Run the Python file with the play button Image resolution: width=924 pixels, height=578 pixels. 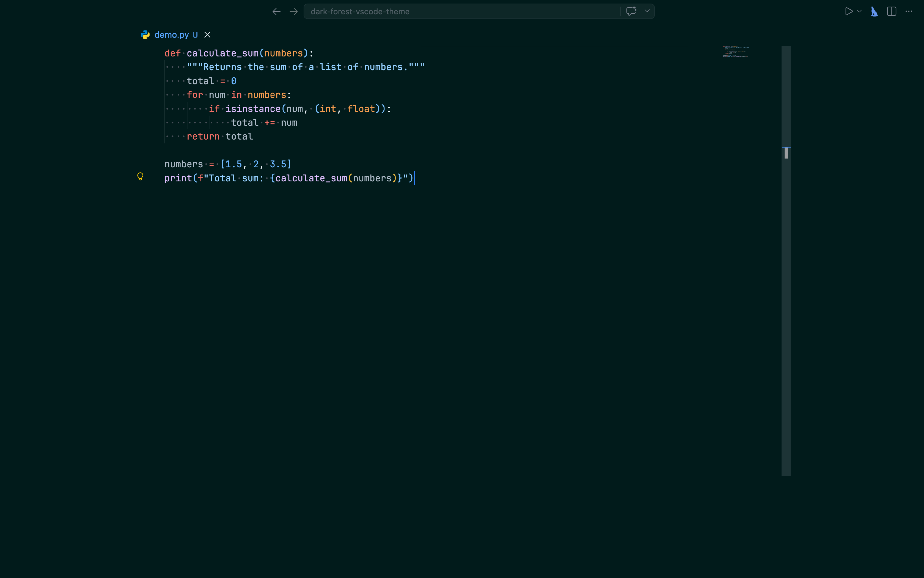pyautogui.click(x=848, y=12)
